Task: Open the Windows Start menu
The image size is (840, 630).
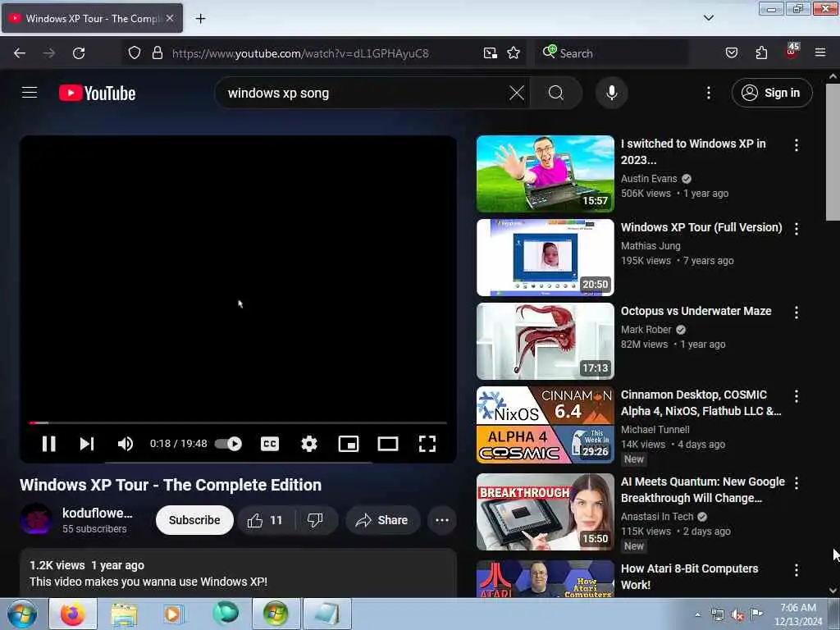Action: pyautogui.click(x=22, y=614)
